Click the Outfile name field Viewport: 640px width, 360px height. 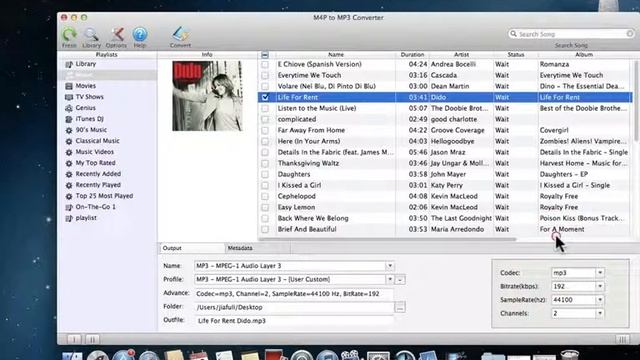(294, 321)
